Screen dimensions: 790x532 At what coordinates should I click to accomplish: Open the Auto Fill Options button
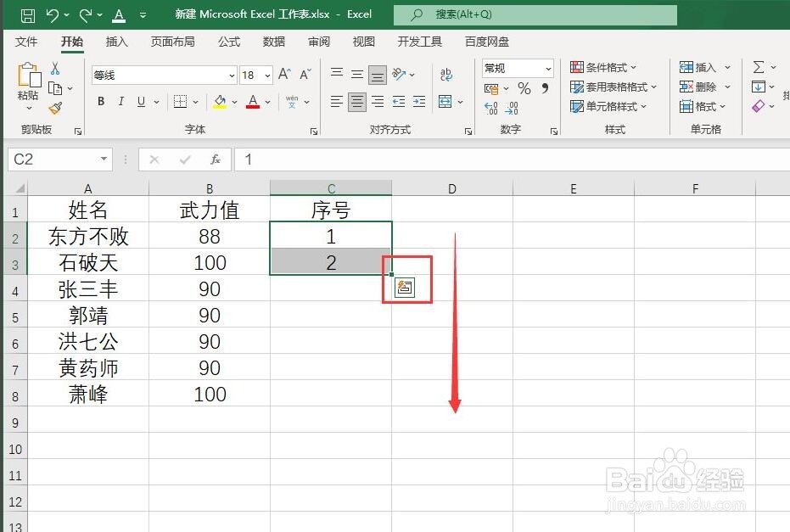(x=405, y=288)
